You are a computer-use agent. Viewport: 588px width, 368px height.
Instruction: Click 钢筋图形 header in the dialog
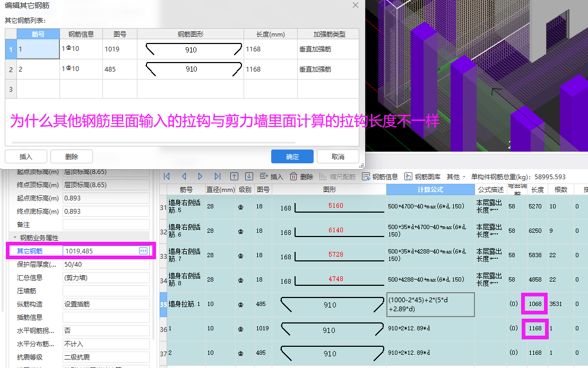point(191,34)
